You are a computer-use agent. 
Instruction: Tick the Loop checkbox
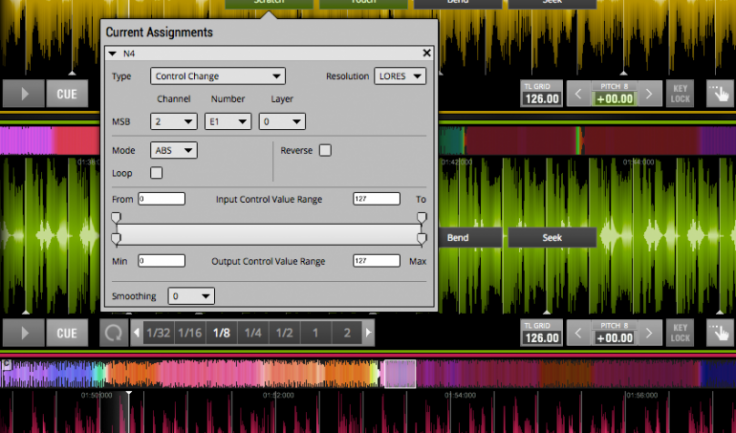(156, 173)
